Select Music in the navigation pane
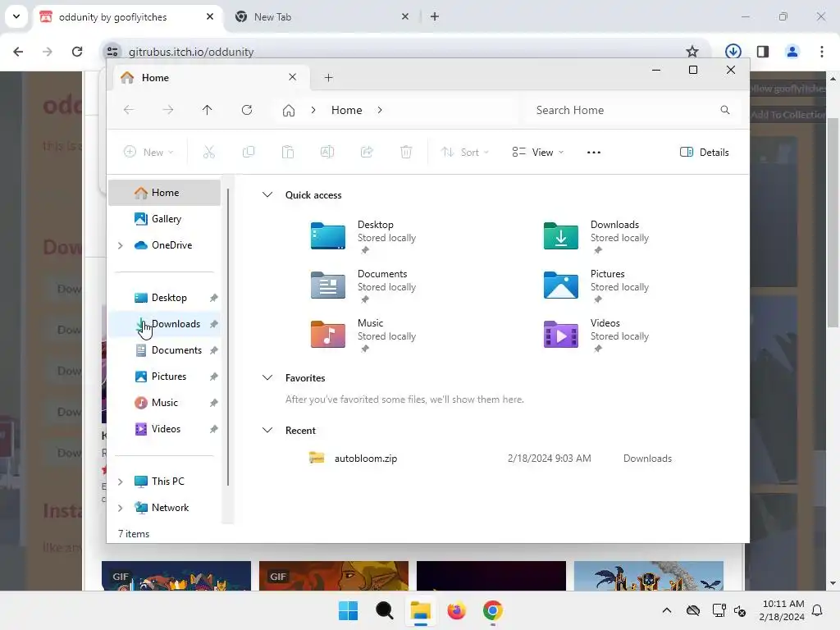The width and height of the screenshot is (840, 630). [165, 403]
